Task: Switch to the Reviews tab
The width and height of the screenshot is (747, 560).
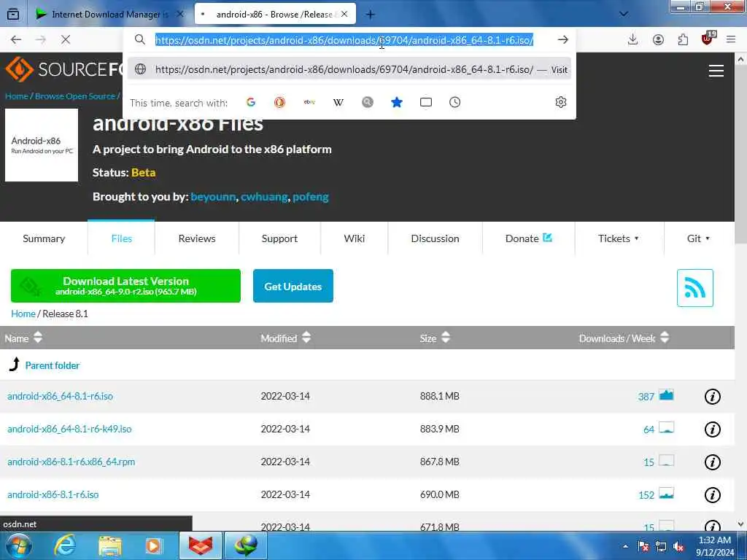Action: [197, 238]
